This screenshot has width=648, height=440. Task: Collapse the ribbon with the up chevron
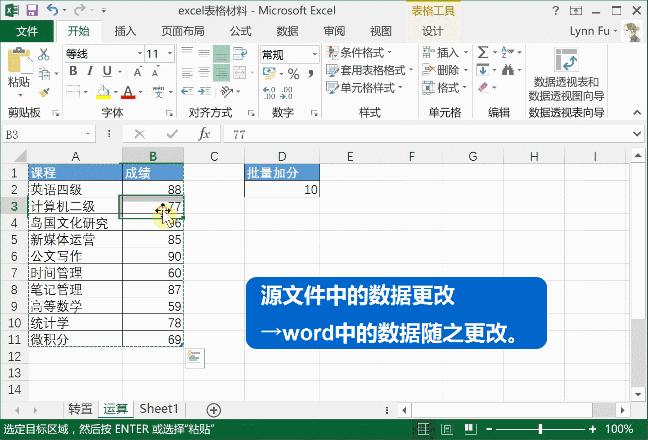[637, 112]
